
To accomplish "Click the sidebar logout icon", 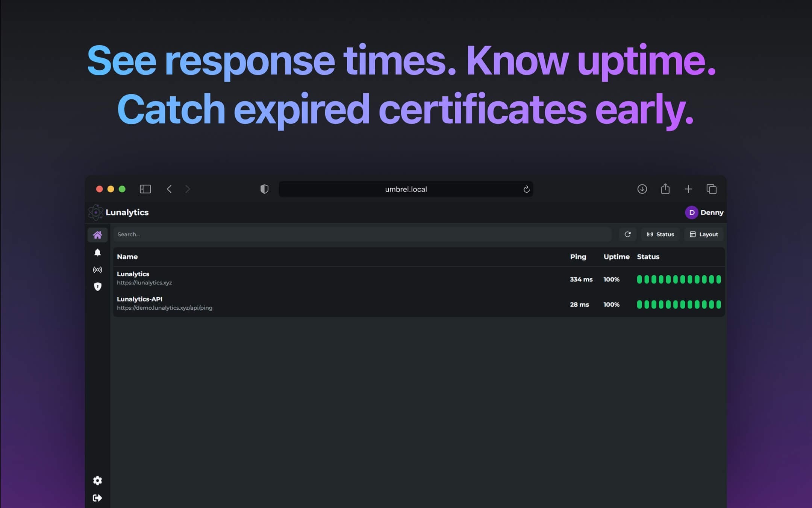I will 97,498.
